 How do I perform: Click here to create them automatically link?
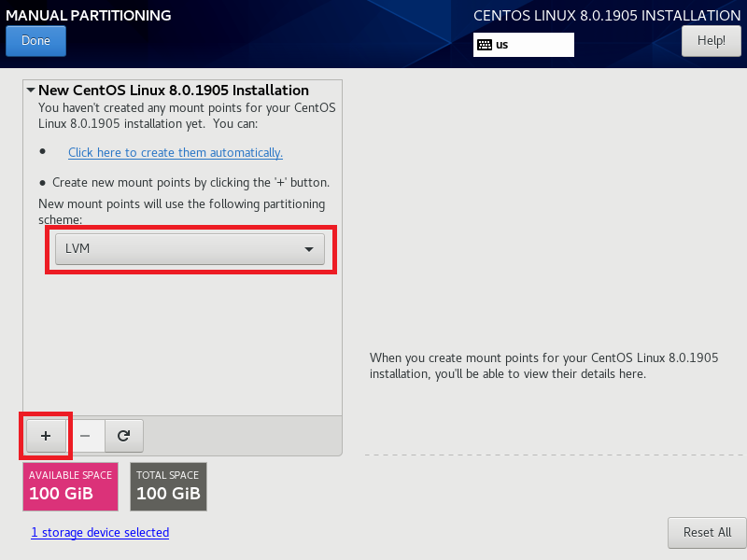tap(176, 152)
